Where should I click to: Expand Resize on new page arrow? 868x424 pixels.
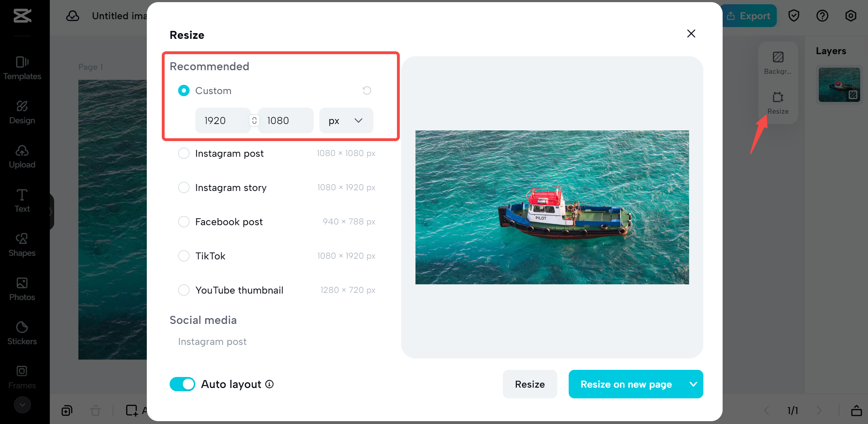pyautogui.click(x=693, y=384)
